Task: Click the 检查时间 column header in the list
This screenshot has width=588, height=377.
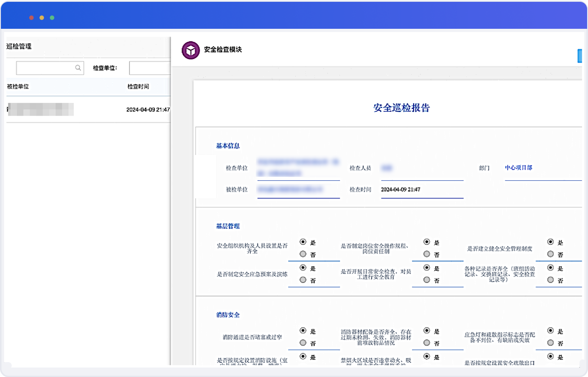Action: pyautogui.click(x=138, y=86)
